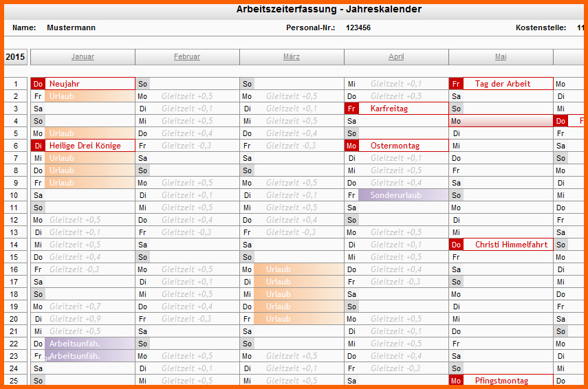The width and height of the screenshot is (588, 389).
Task: Select the Sonderurlaub cell in April
Action: 404,195
